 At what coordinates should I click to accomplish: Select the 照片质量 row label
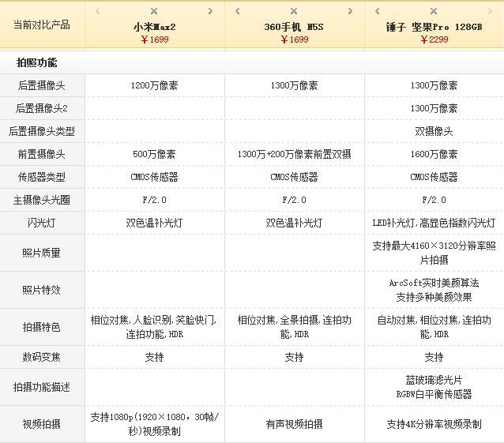(42, 253)
